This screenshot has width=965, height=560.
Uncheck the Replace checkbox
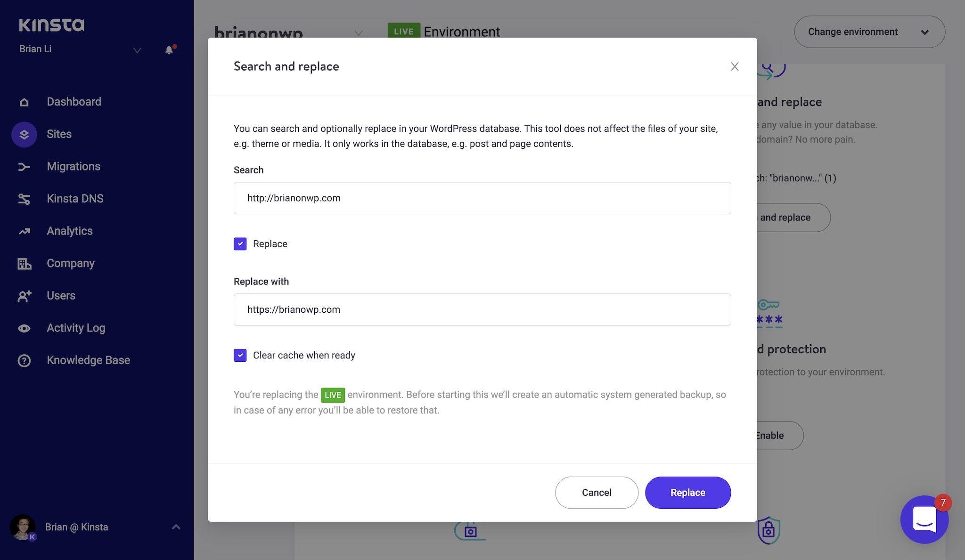pos(240,244)
